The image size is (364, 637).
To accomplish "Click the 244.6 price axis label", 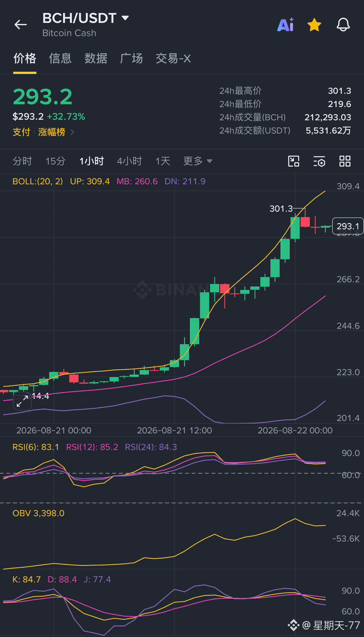I will point(348,326).
